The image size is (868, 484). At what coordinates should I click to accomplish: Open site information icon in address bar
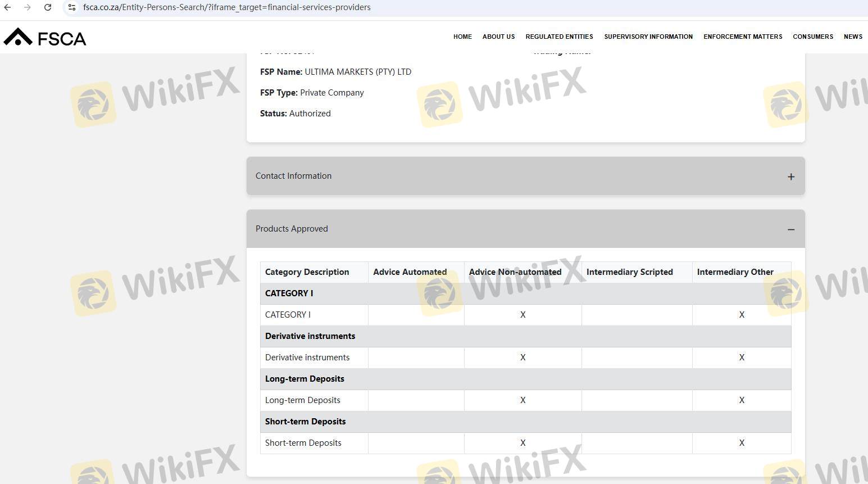(x=72, y=7)
